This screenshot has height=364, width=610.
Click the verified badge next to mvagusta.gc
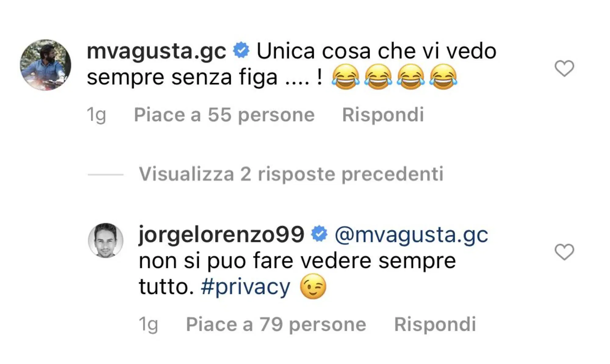point(241,50)
